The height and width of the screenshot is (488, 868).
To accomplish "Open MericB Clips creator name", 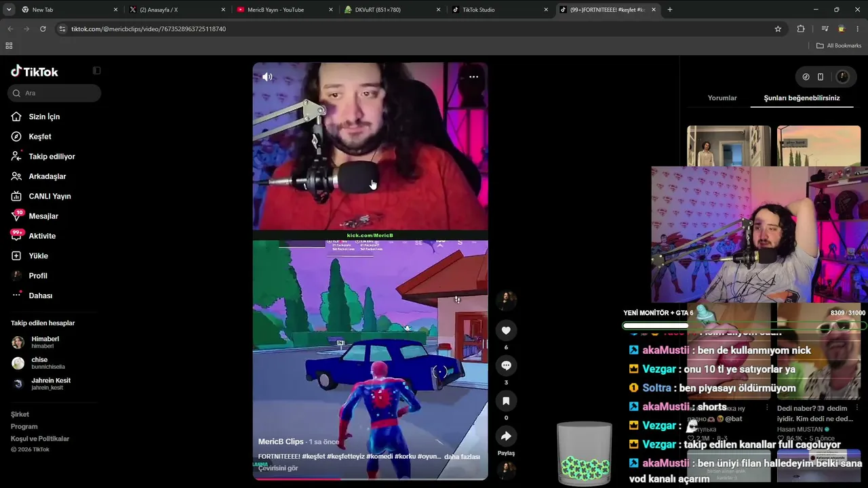I will click(281, 441).
